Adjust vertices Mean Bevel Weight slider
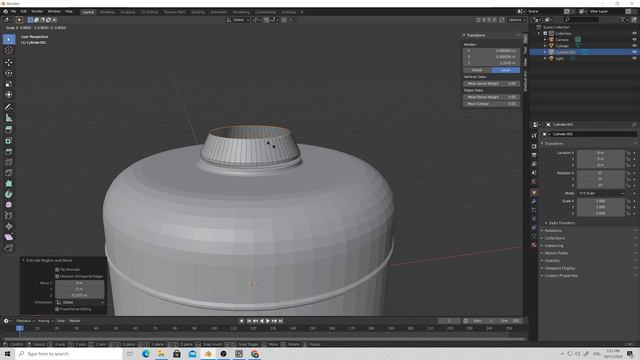This screenshot has height=360, width=640. coord(491,83)
